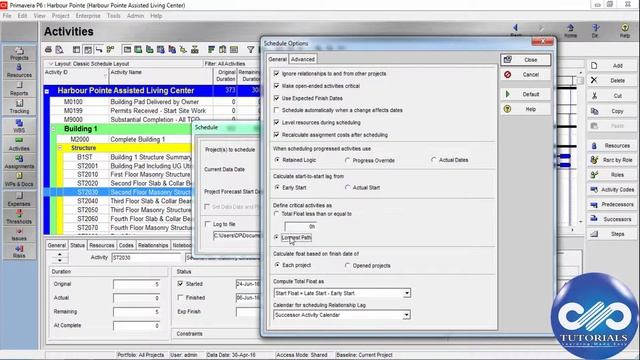
Task: Open Activity Codes from right command bar
Action: 612,189
